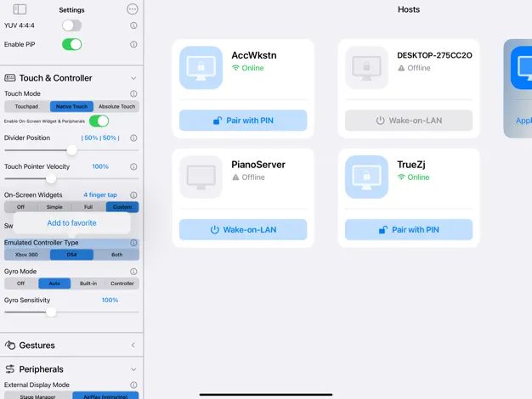532x399 pixels.
Task: Select AirPlay (mirroring) external display mode
Action: 105,396
